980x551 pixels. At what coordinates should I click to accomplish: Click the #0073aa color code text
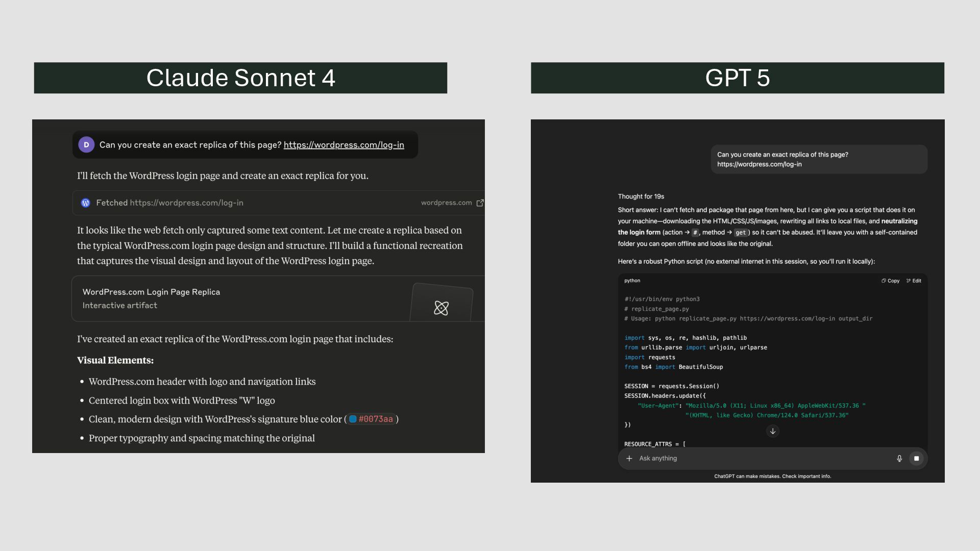tap(376, 419)
